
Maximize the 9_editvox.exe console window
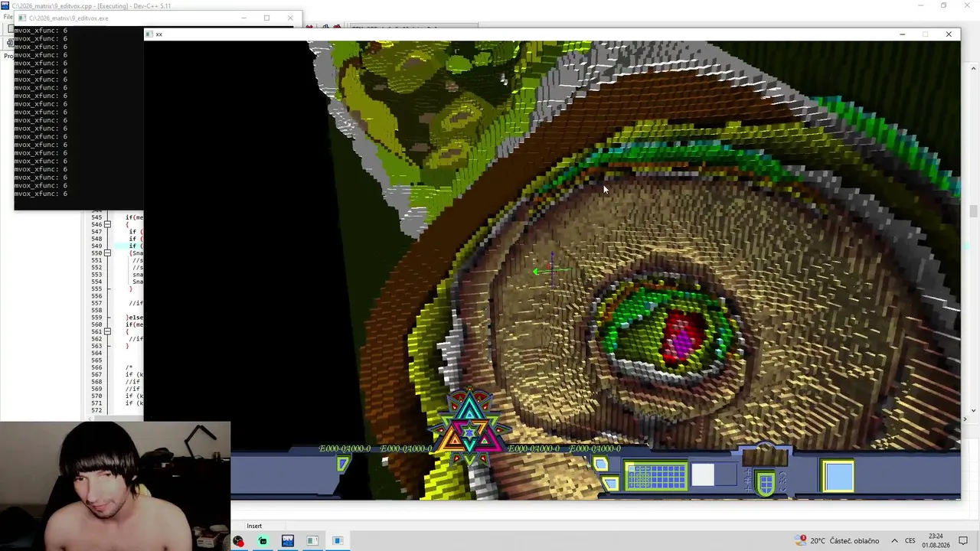coord(266,18)
